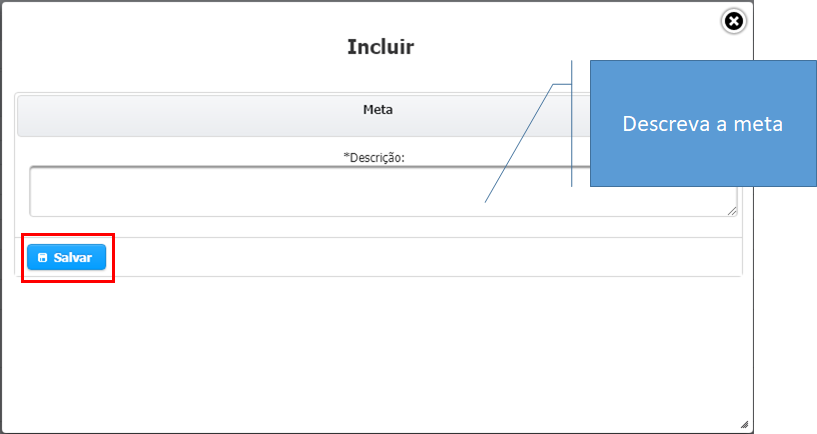Click the asterisk before Descrição

[345, 157]
